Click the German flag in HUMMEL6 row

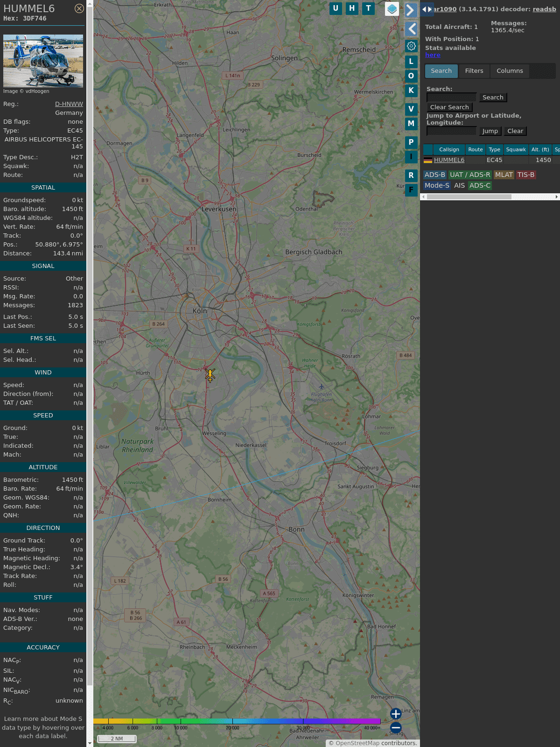428,160
